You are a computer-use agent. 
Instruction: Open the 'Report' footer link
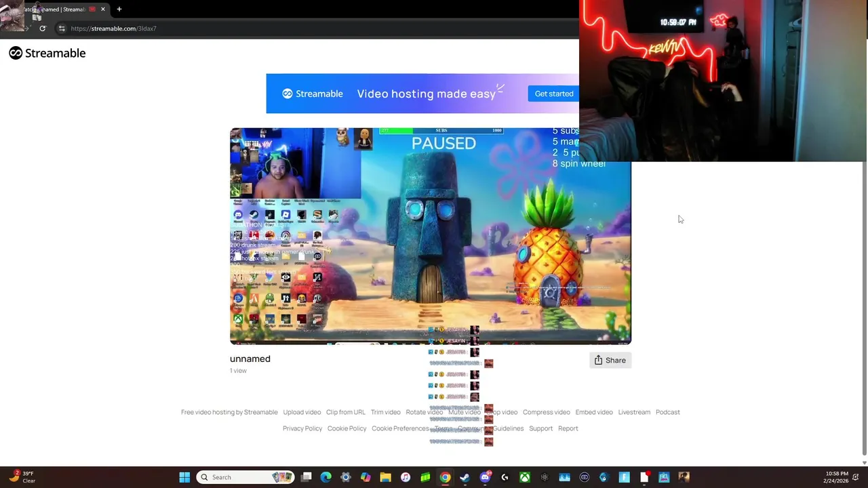[x=568, y=428]
